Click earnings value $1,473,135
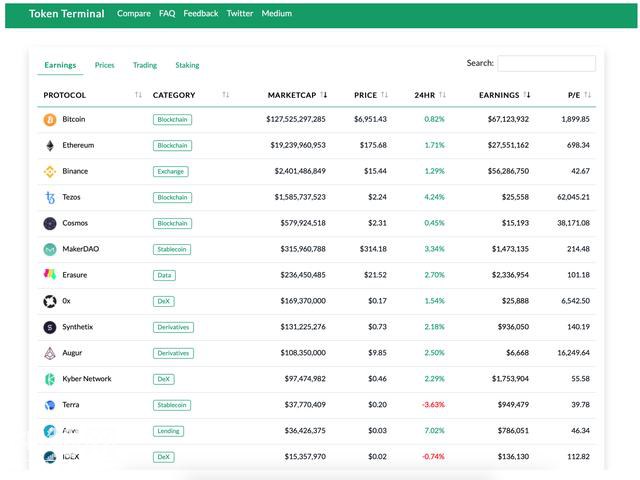 point(510,249)
